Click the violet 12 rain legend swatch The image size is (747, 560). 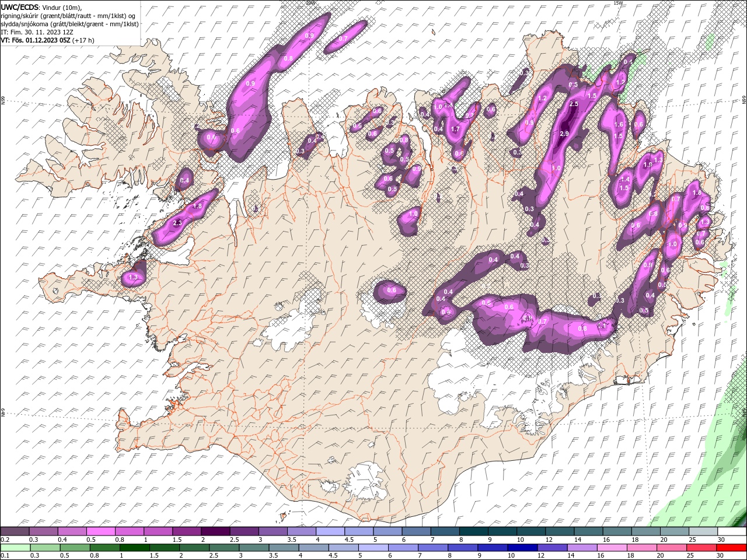pos(552,548)
